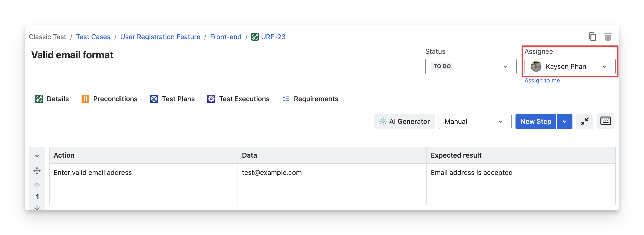
Task: Open the Assignee Kayson Phan dropdown
Action: [570, 66]
